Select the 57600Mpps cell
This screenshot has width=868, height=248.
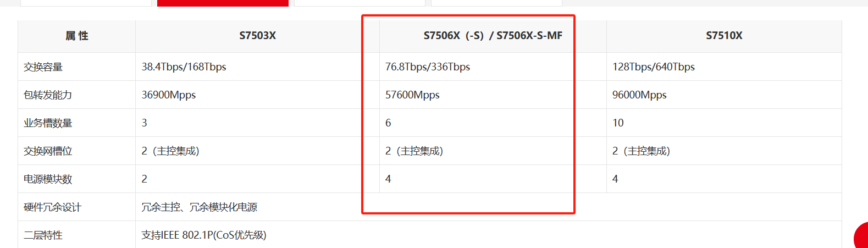(x=412, y=95)
